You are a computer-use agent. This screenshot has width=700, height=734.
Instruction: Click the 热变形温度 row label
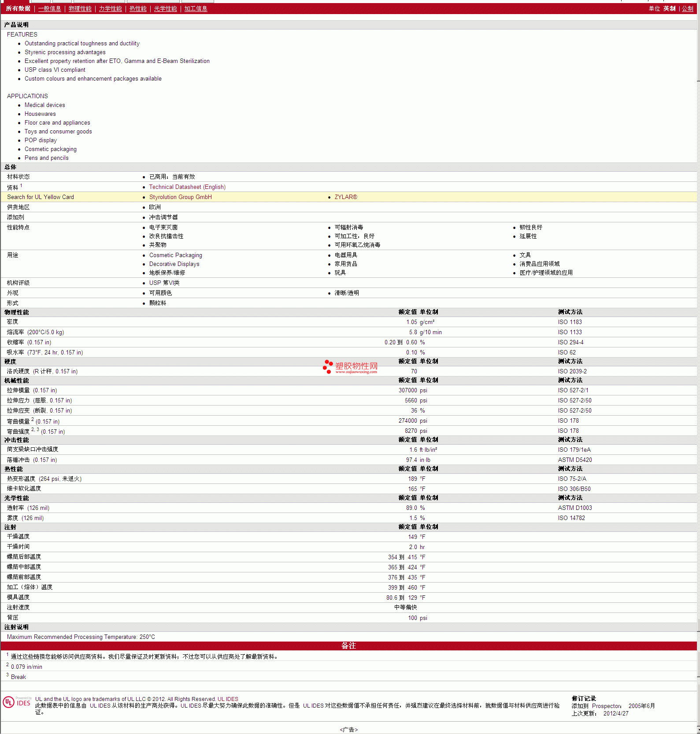44,479
